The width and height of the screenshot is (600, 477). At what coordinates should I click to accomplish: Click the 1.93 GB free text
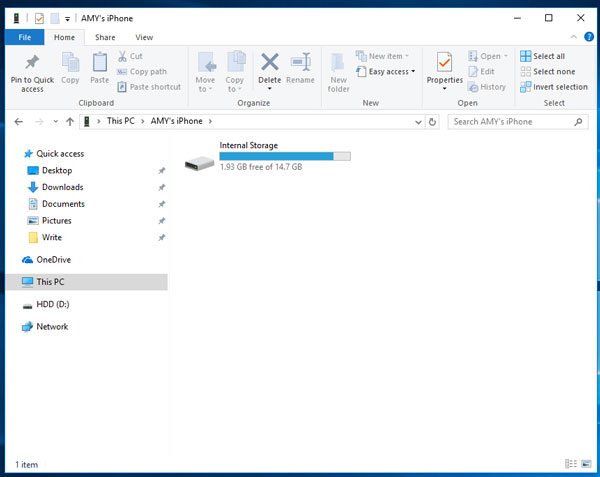tap(261, 167)
